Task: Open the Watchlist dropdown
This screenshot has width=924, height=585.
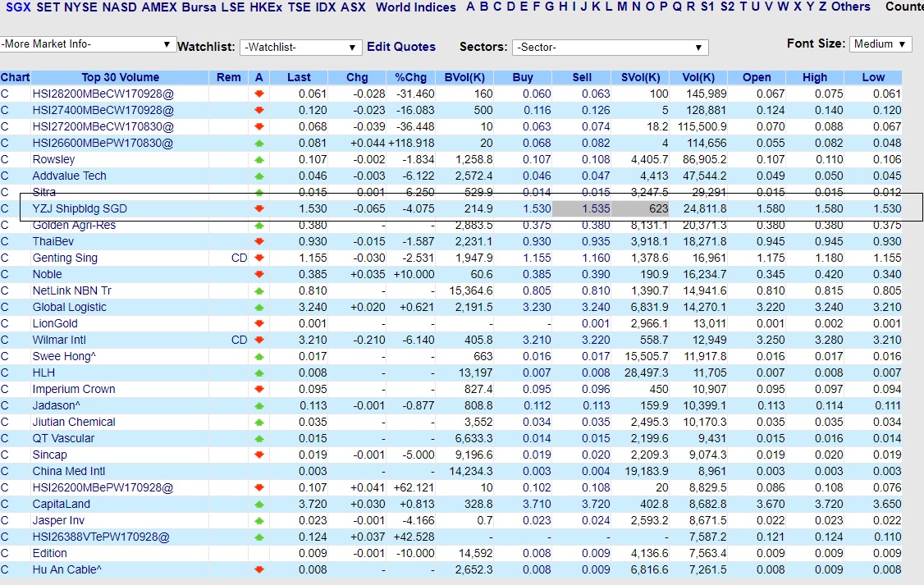Action: click(x=300, y=47)
